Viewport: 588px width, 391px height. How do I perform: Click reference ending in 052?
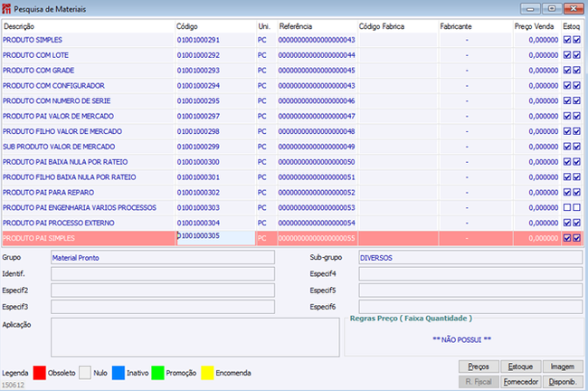coord(317,192)
